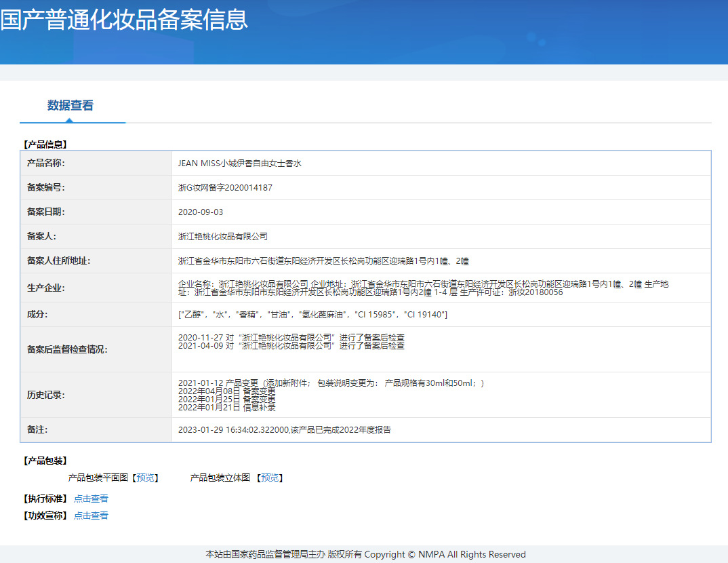Image resolution: width=728 pixels, height=563 pixels.
Task: Click the 备案人 value 浙江艳桃化妆品有限公司
Action: [x=222, y=237]
